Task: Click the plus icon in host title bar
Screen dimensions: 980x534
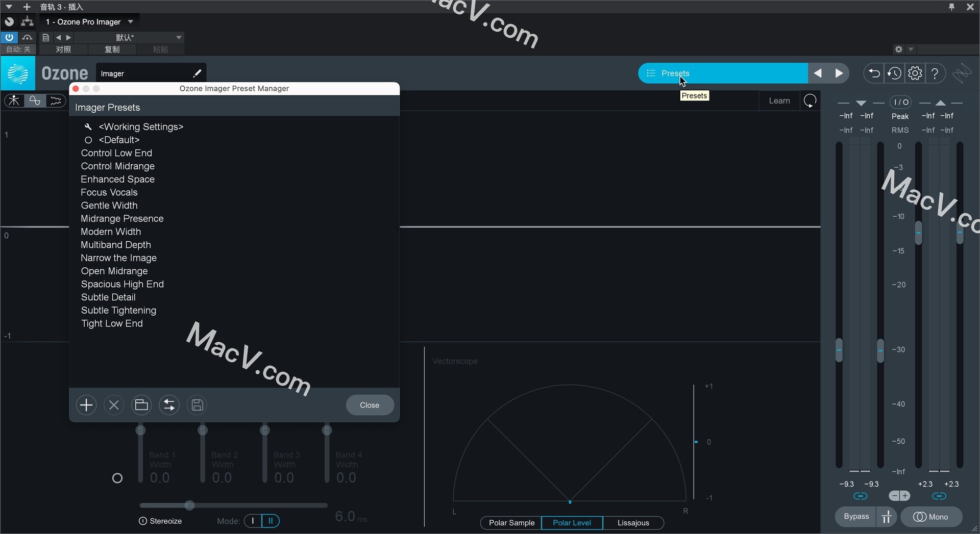Action: (27, 7)
